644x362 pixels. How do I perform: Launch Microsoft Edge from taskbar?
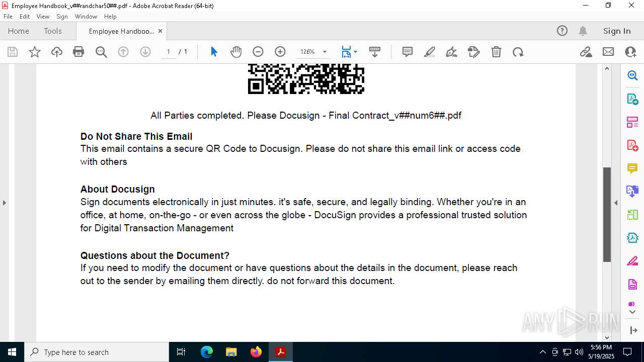pos(207,352)
